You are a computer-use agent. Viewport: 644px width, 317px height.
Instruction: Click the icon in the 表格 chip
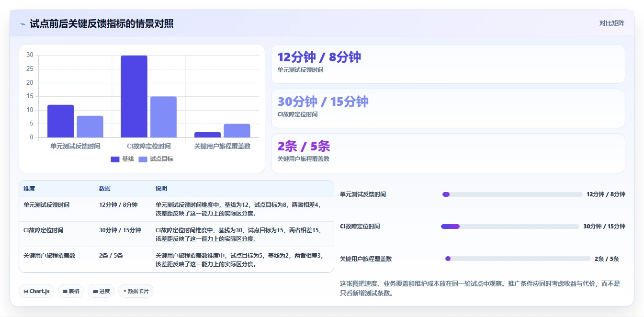coord(65,291)
